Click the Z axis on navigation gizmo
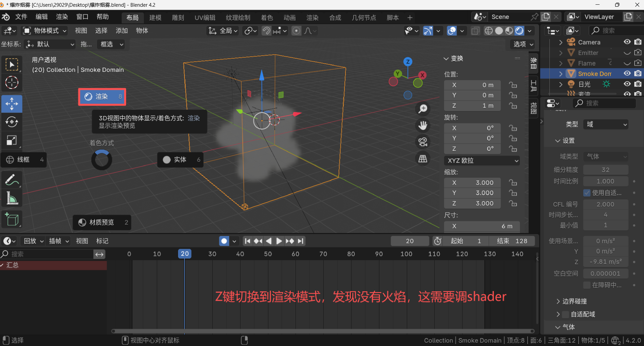This screenshot has width=644, height=346. coord(408,62)
